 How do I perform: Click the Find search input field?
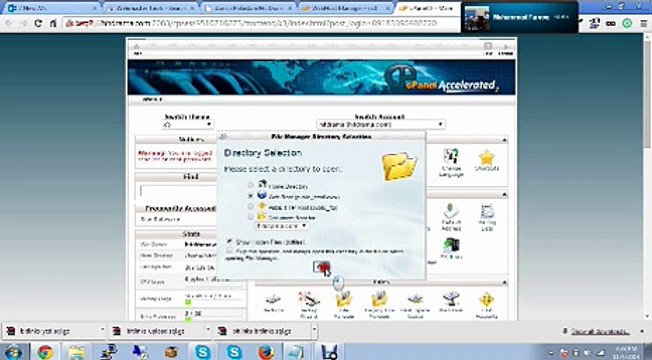[x=179, y=191]
